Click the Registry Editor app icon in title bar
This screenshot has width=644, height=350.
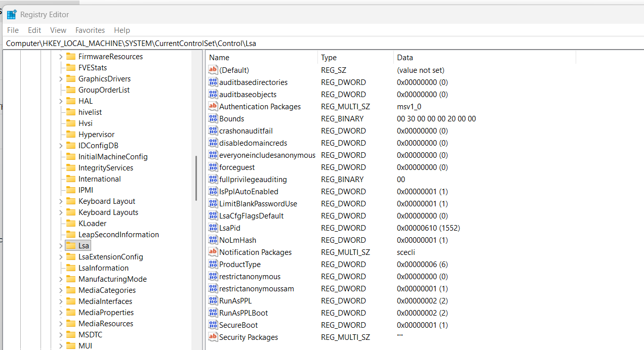pos(12,15)
